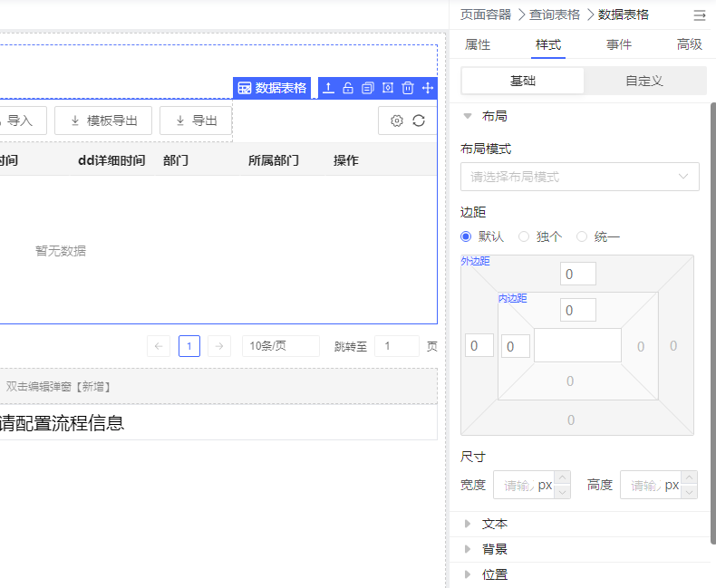Duplicate the 数据表格 component
The height and width of the screenshot is (588, 716).
368,88
